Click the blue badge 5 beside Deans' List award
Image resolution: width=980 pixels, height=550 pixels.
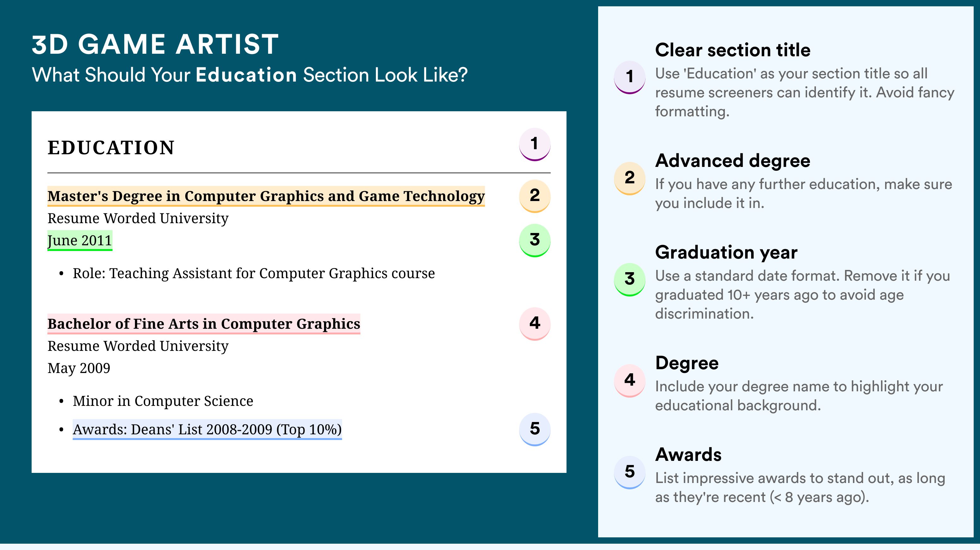[535, 429]
